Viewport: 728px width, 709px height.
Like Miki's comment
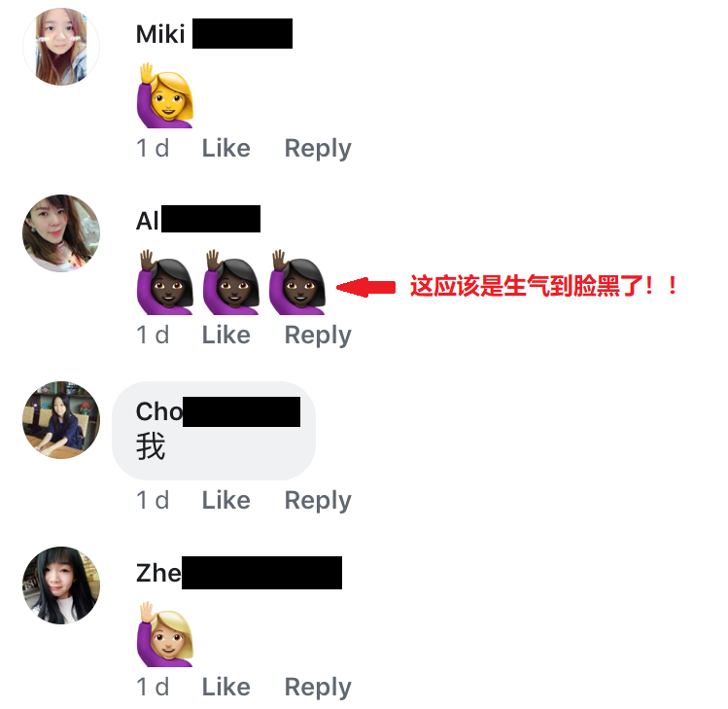click(x=226, y=149)
